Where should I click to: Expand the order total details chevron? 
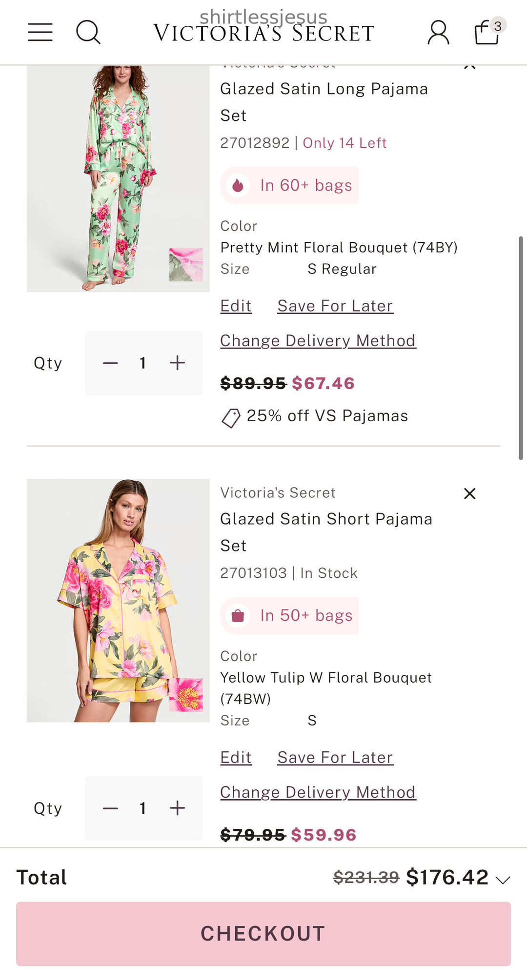pyautogui.click(x=503, y=880)
